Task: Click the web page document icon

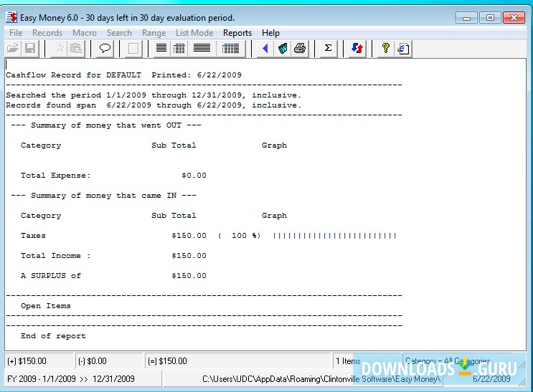Action: pos(403,48)
